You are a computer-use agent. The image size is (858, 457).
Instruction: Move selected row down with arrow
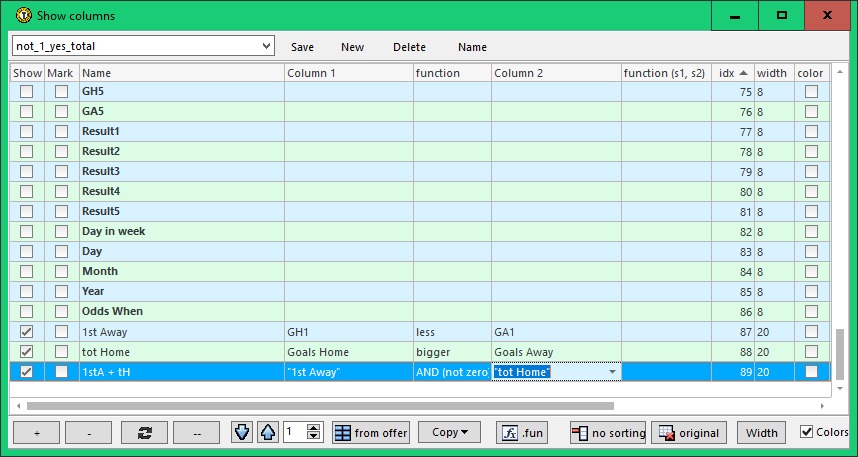pos(242,433)
